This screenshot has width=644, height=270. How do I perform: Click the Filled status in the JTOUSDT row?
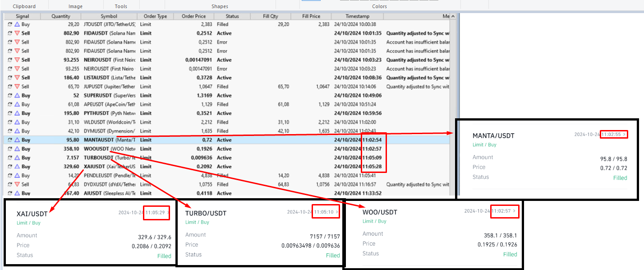[222, 24]
